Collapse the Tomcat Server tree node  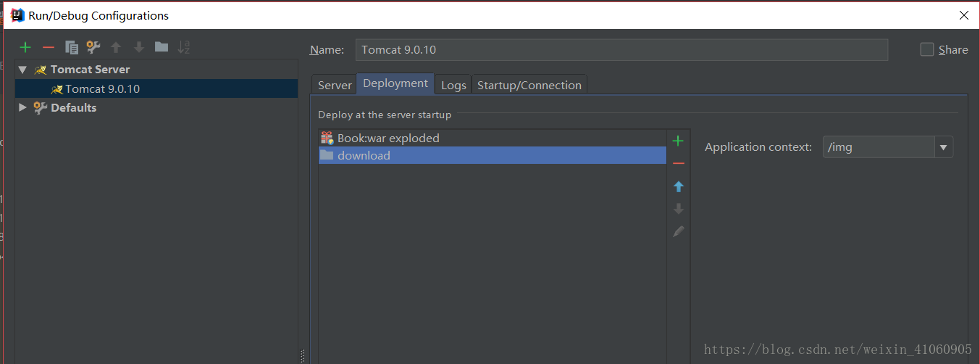pyautogui.click(x=22, y=70)
